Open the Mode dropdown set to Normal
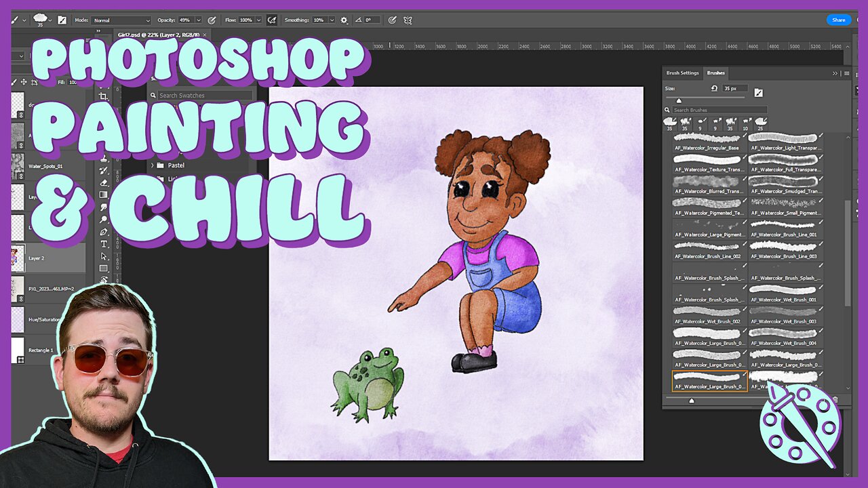Viewport: 868px width, 488px height. 121,20
